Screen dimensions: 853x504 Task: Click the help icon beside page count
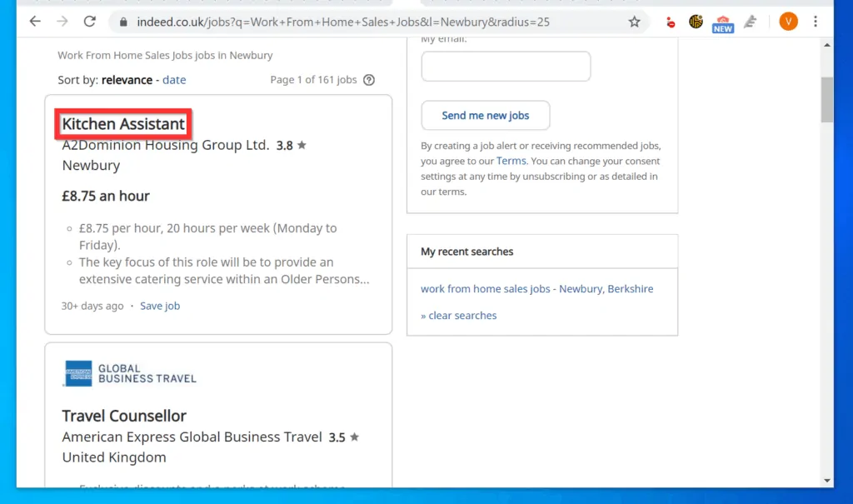369,80
